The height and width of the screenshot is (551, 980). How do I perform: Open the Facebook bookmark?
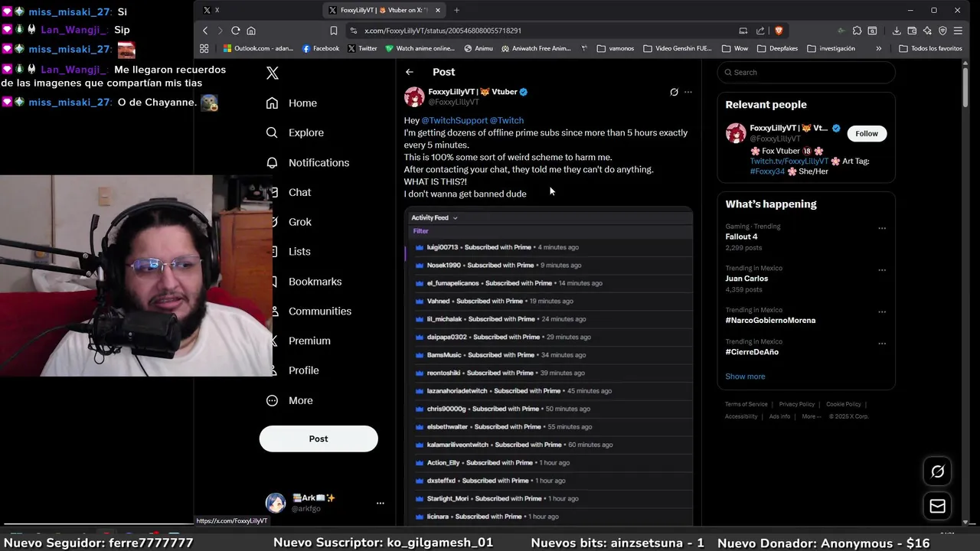[x=321, y=48]
